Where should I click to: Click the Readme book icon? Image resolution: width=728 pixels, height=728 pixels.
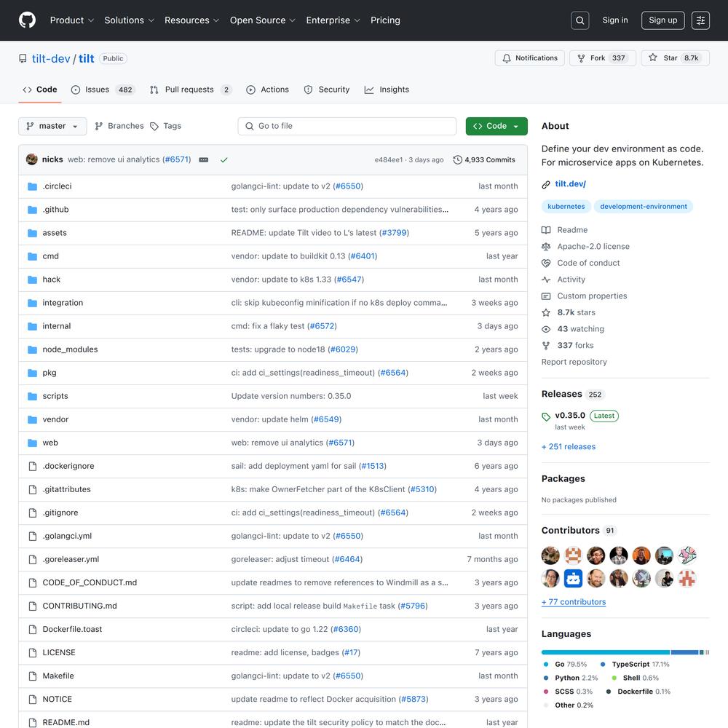pyautogui.click(x=546, y=230)
